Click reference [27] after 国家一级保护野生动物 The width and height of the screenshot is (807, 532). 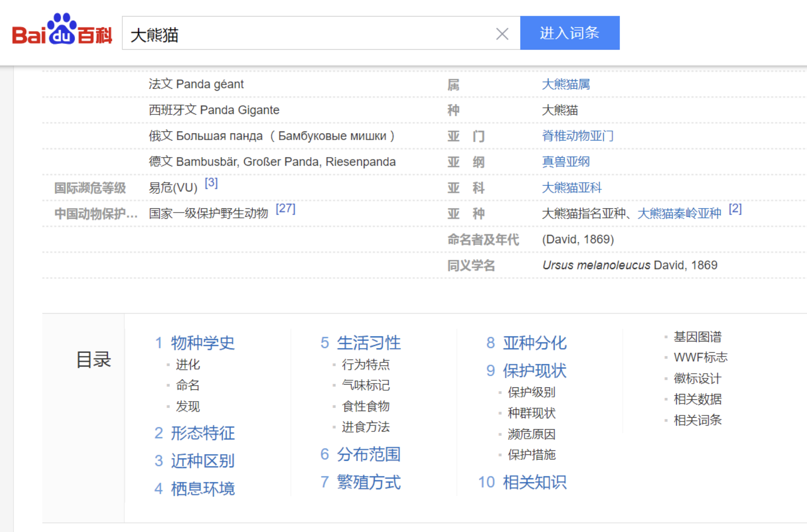click(x=286, y=208)
